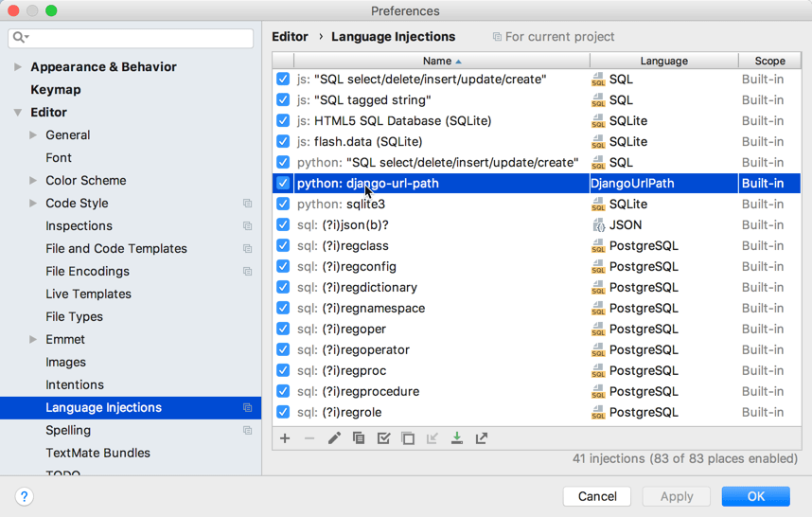Click the OK button
The width and height of the screenshot is (812, 517).
pos(755,496)
